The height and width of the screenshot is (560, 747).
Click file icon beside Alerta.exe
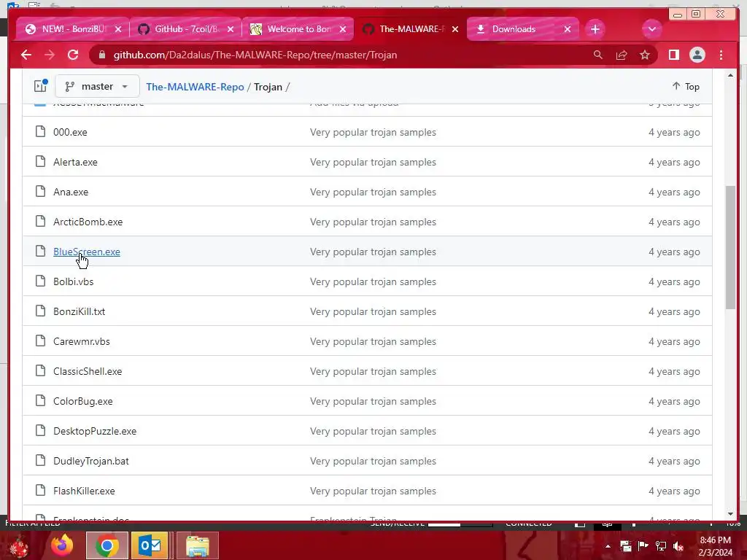(x=41, y=161)
